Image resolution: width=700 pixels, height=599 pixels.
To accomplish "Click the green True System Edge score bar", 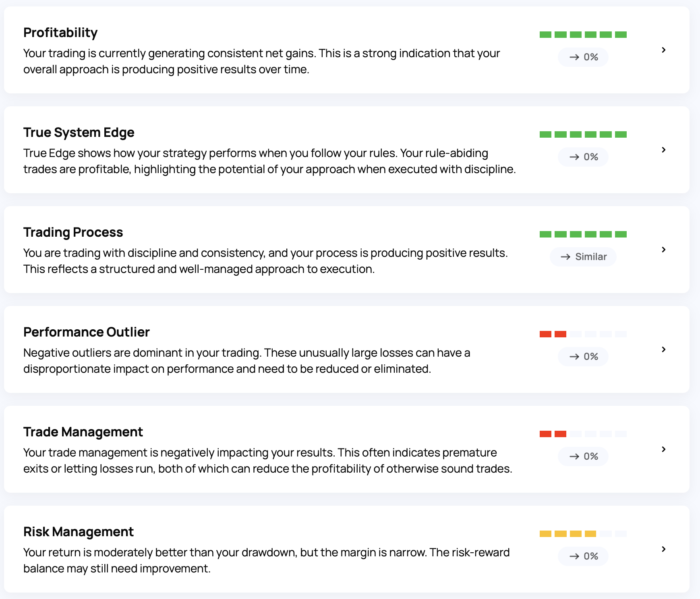I will click(583, 134).
